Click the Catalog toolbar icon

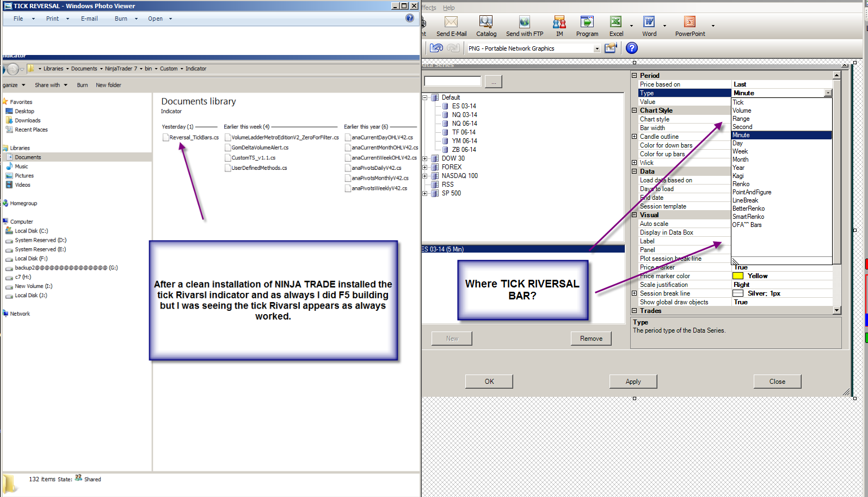click(486, 22)
